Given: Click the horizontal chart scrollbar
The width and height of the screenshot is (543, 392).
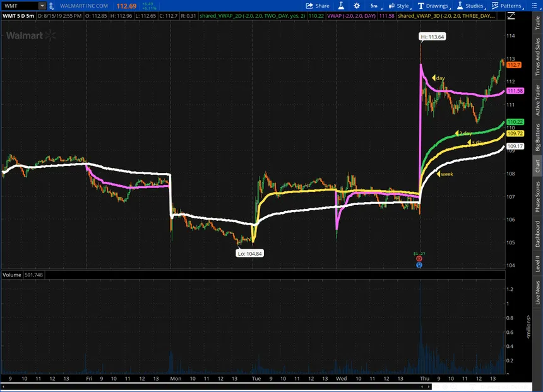Looking at the screenshot, I should [x=216, y=386].
